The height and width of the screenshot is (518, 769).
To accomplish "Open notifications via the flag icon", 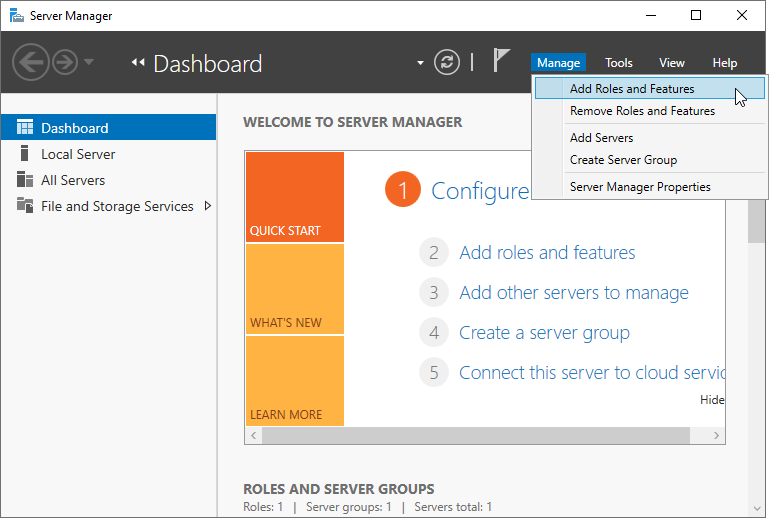I will [501, 60].
